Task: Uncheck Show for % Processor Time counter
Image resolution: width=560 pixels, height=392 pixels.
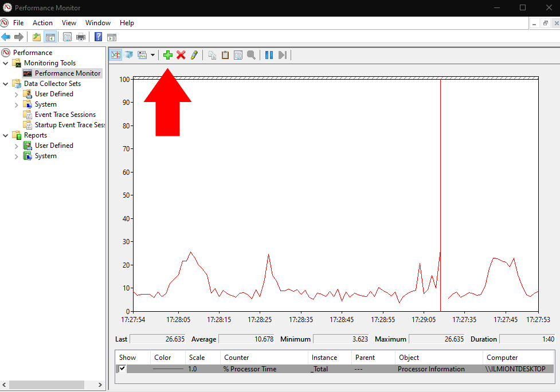Action: coord(122,369)
